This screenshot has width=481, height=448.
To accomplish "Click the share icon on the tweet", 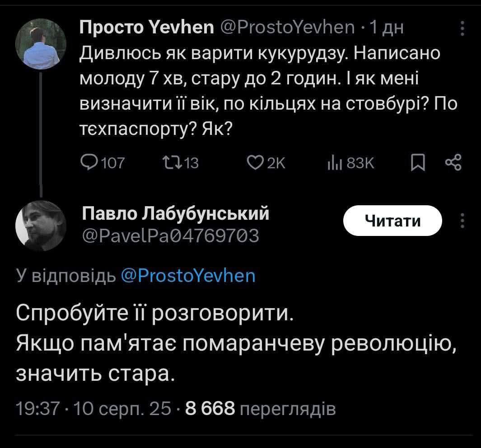I will click(x=453, y=162).
